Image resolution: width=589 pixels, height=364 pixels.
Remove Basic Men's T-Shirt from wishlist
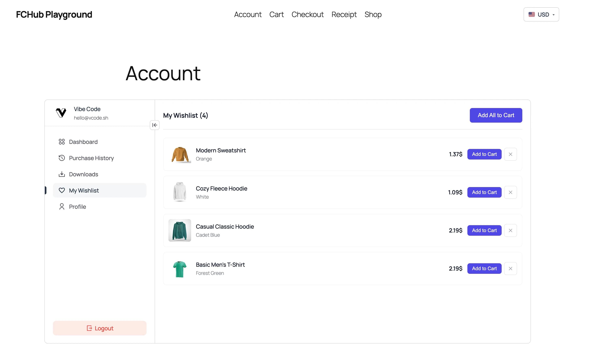tap(511, 268)
